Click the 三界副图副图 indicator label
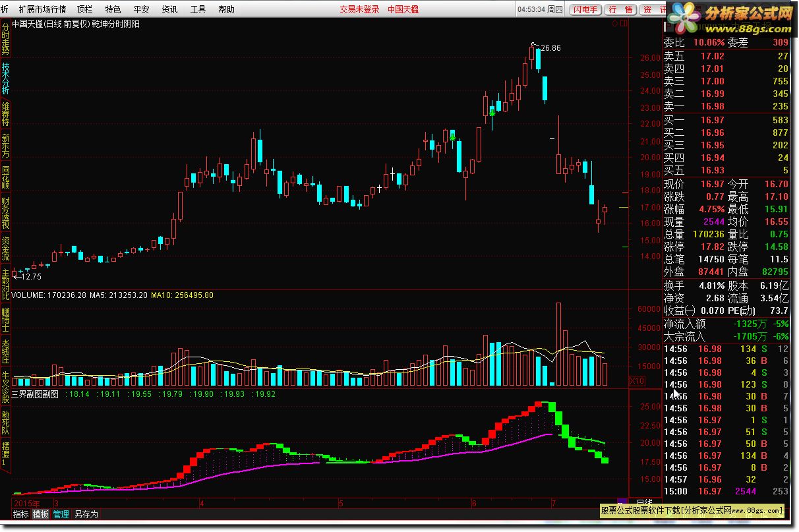Viewport: 799px width, 532px height. [x=36, y=394]
